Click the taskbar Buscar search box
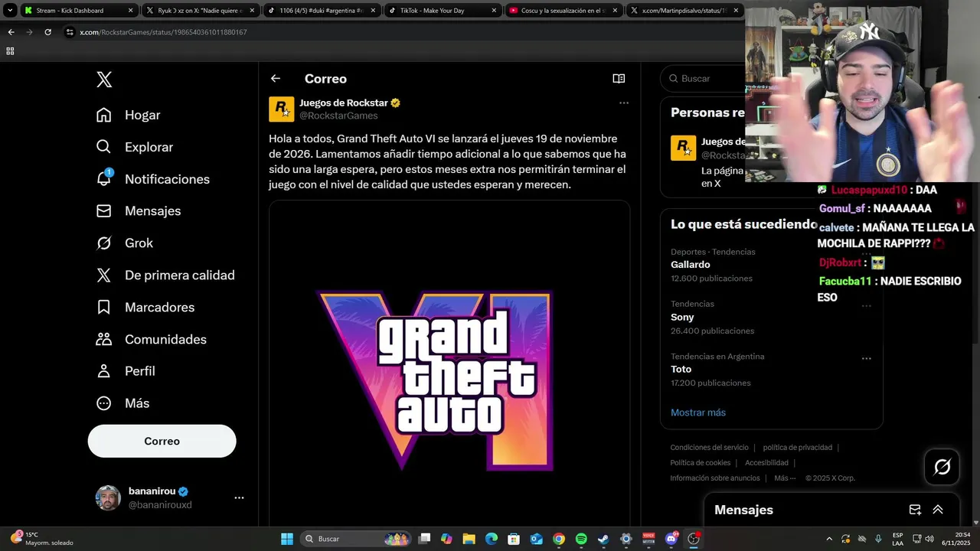The image size is (980, 551). [356, 539]
